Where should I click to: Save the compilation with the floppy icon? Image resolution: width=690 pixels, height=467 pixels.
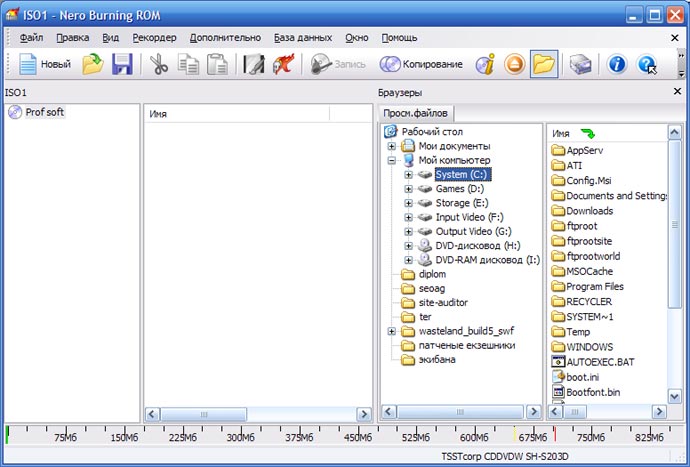coord(122,64)
